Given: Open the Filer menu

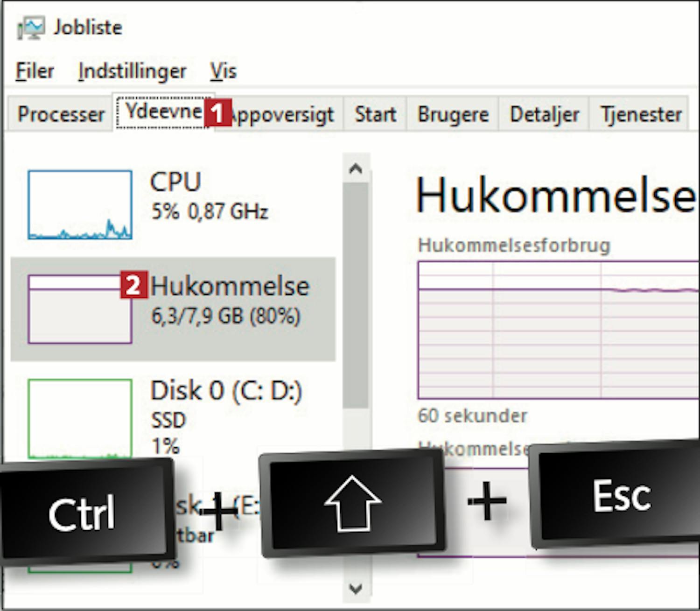Looking at the screenshot, I should click(35, 71).
